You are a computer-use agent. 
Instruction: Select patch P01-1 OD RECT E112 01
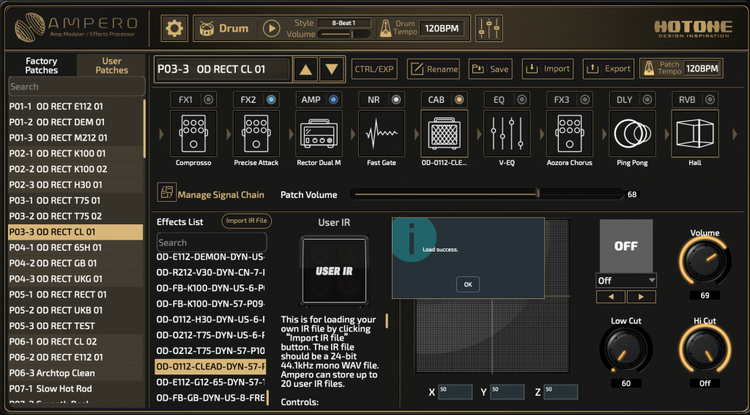[76, 107]
